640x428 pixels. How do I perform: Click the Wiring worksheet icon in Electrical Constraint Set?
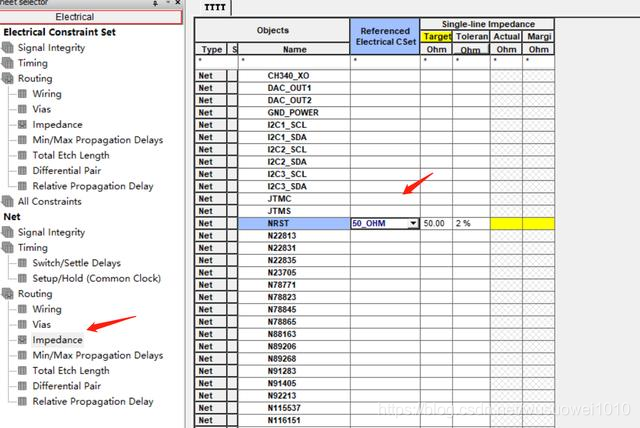coord(22,94)
